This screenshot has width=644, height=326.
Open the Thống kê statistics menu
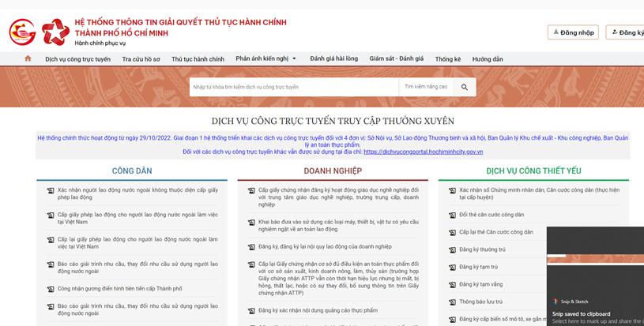pos(447,59)
